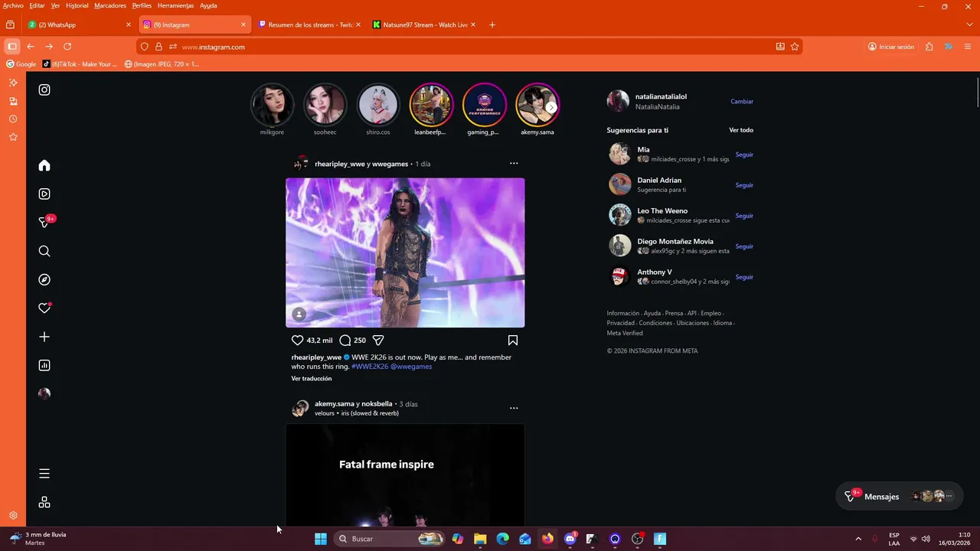Screen dimensions: 980x551
Task: Open Discord from the taskbar
Action: pyautogui.click(x=570, y=539)
